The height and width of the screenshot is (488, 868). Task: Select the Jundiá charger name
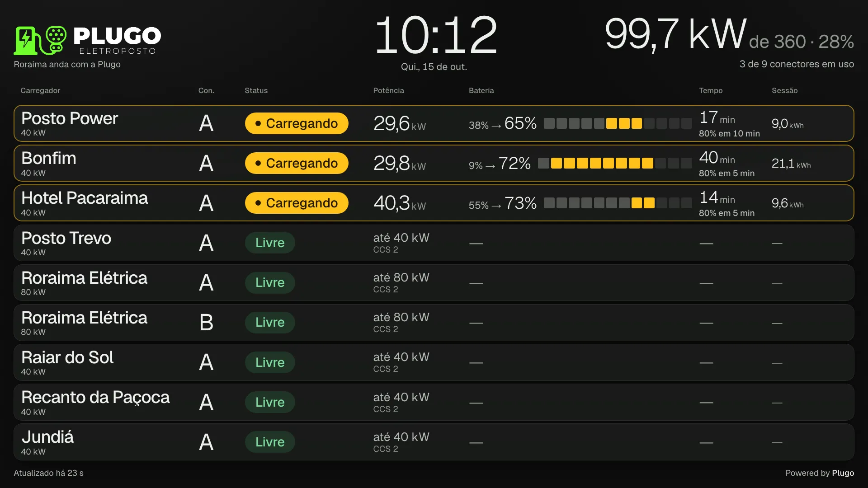click(x=47, y=437)
